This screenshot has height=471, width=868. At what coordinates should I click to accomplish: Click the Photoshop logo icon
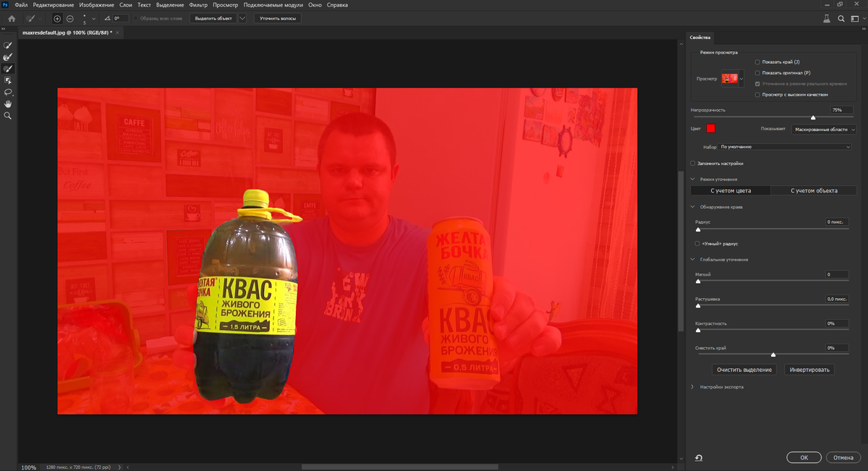coord(6,5)
